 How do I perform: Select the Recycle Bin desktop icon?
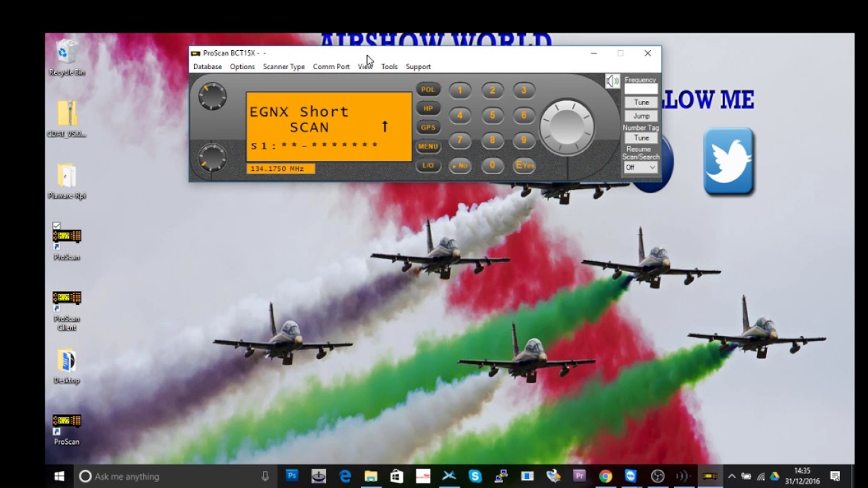point(66,58)
